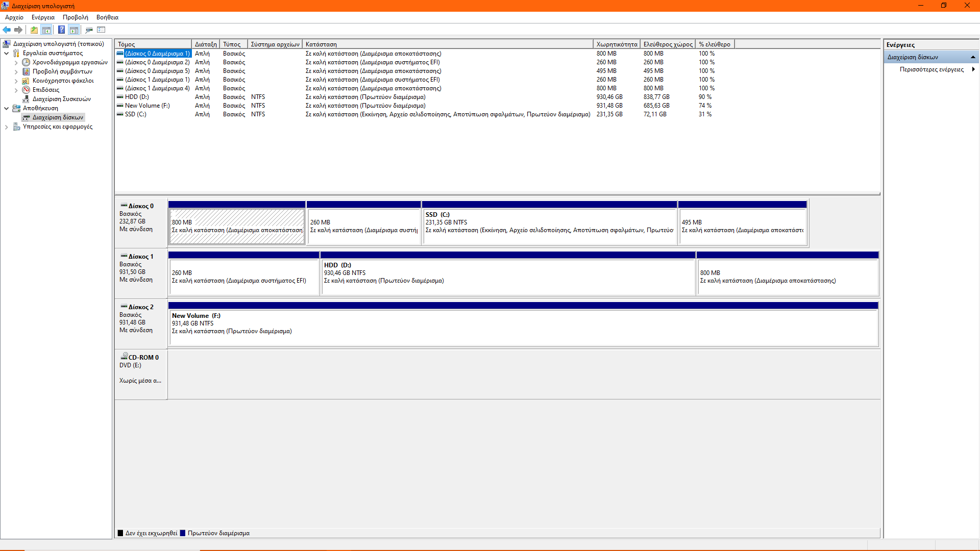Click the blue Πρωτεύον διαμέρισμα legend swatch
Screen dimensions: 980x551
183,533
